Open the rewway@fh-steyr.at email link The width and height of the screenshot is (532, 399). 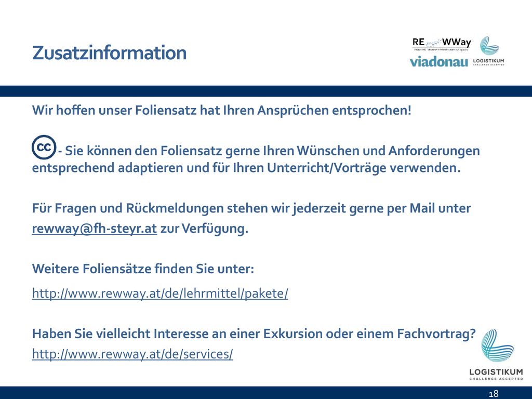95,229
